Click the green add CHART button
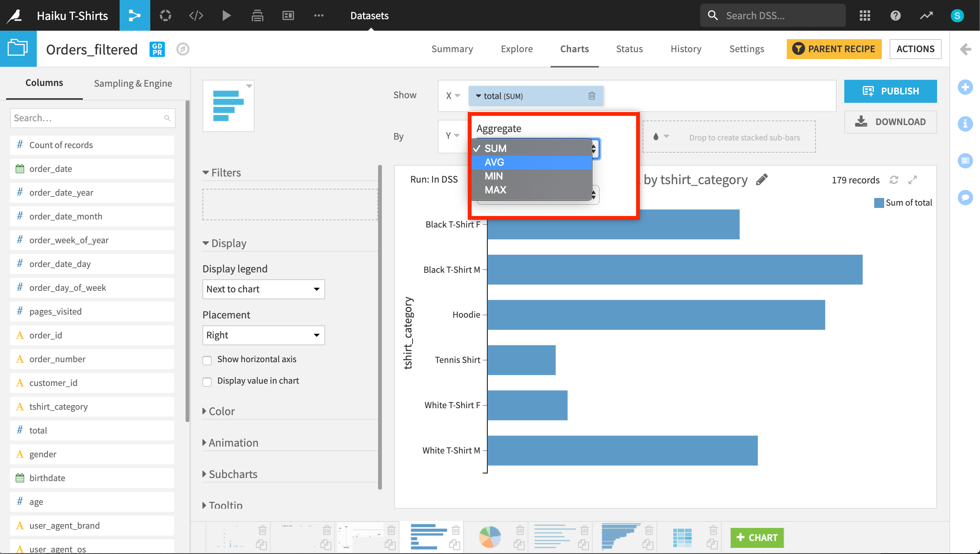The image size is (980, 554). click(x=756, y=538)
